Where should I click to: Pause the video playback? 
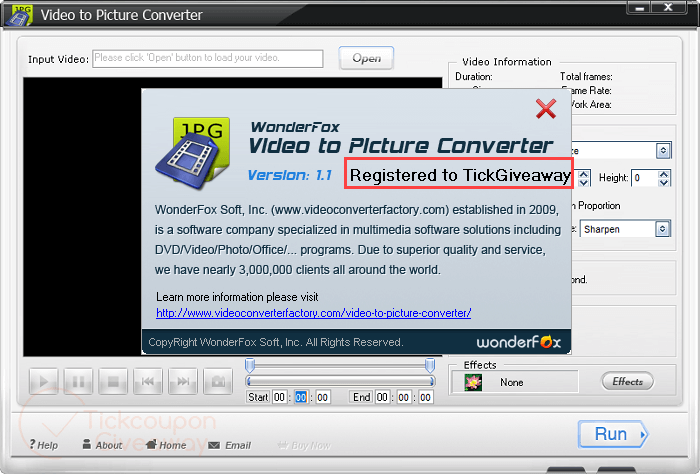(79, 382)
